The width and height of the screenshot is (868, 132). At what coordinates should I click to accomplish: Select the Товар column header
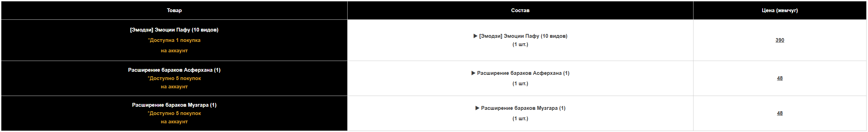click(174, 10)
